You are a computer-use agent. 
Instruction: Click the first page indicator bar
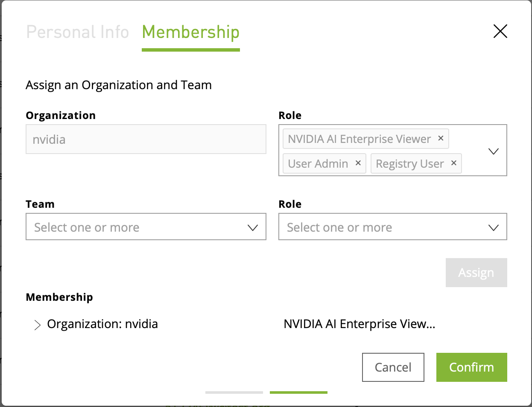coord(234,392)
